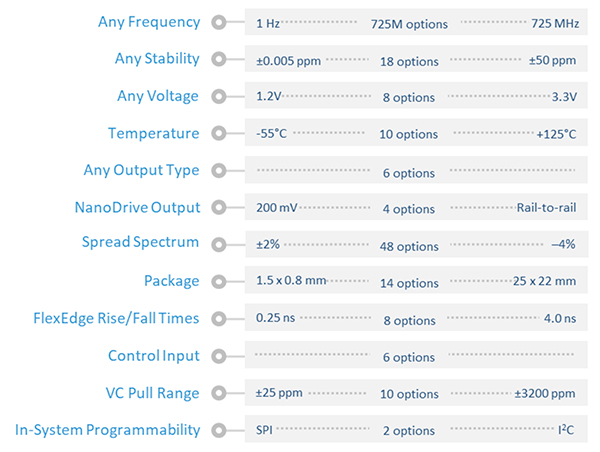The height and width of the screenshot is (452, 600).
Task: Click the Spread Spectrum circle marker
Action: tap(219, 243)
